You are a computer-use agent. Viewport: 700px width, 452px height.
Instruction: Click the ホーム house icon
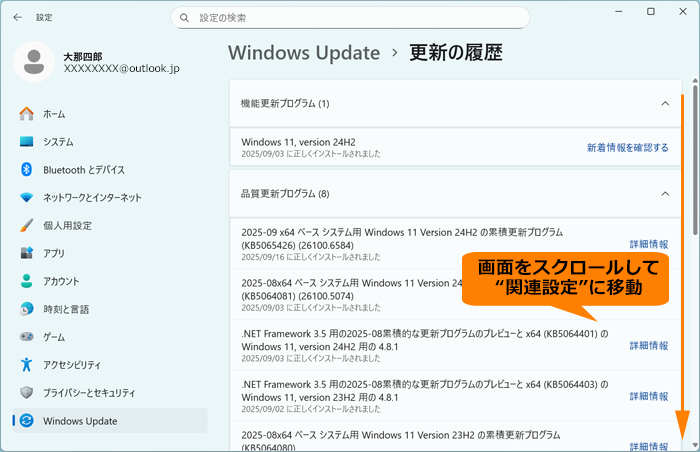(x=26, y=114)
